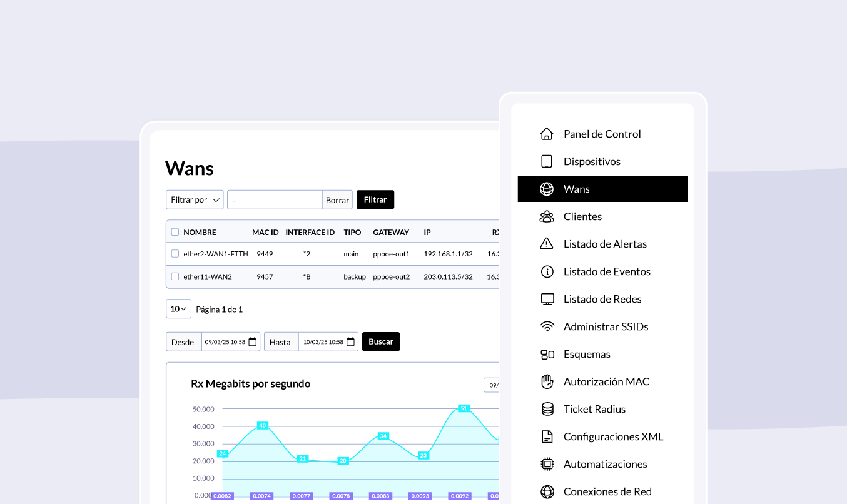Click the ether11-WAN2 name cell

(208, 276)
